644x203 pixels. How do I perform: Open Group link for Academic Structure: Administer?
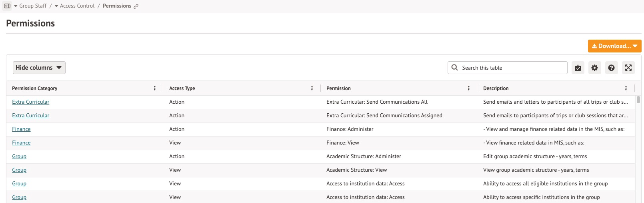pos(19,157)
